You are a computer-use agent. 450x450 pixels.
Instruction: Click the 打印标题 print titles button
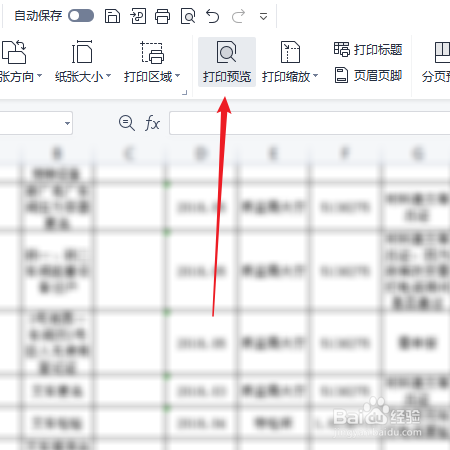[368, 50]
